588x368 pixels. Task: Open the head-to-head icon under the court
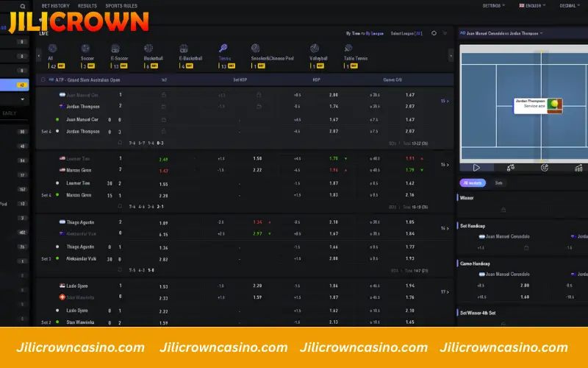(x=511, y=168)
